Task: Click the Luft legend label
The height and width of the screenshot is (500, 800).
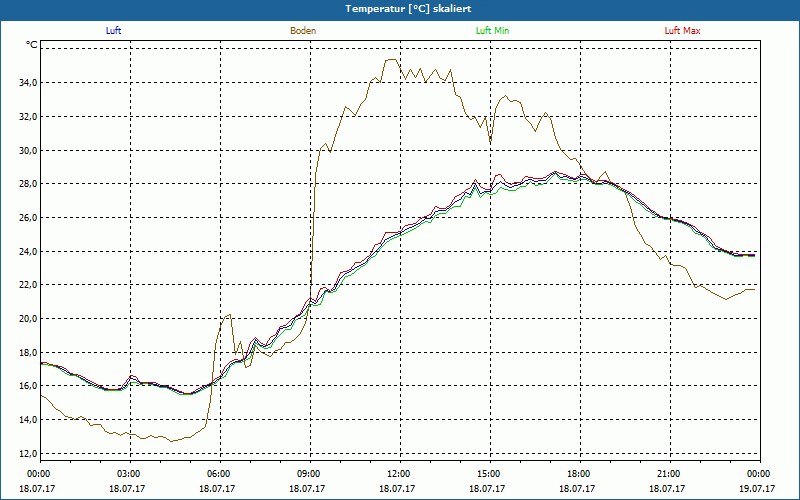Action: click(113, 31)
